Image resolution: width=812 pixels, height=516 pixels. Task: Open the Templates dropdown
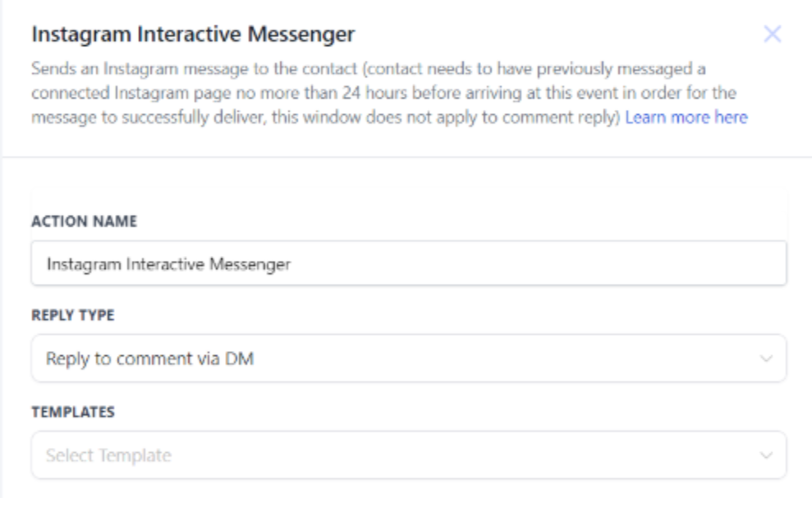click(408, 455)
